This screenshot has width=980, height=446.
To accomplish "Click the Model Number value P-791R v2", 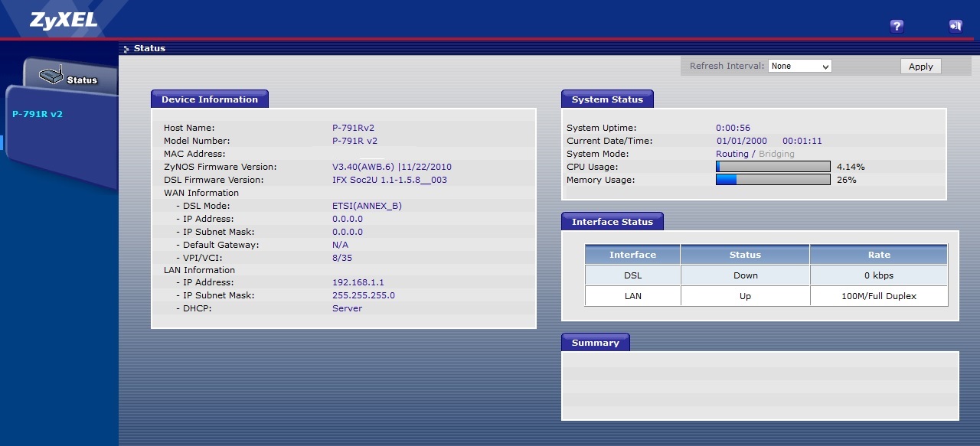I will 354,141.
